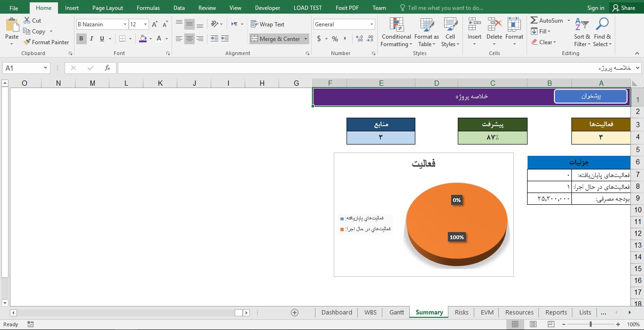Open the Name Box dropdown arrow
644x330 pixels.
coord(45,68)
